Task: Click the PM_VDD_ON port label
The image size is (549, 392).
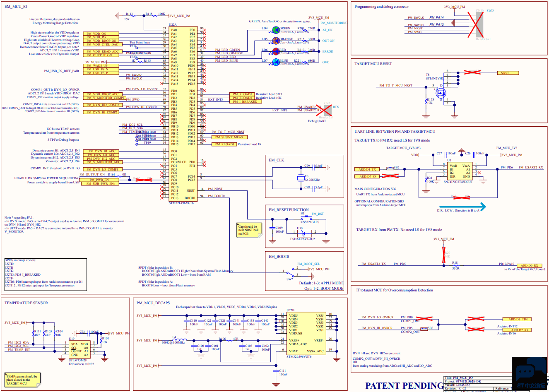Action: (101, 34)
